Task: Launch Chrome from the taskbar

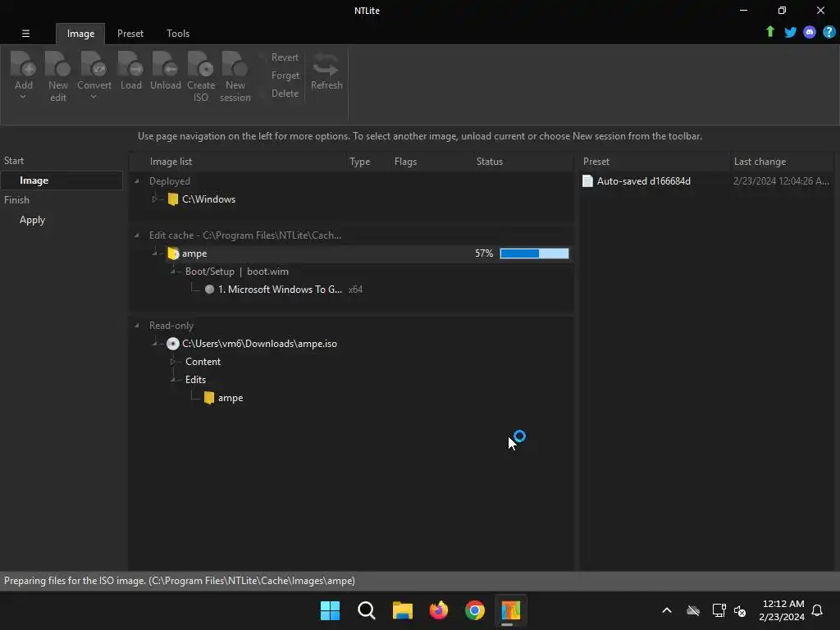Action: [475, 610]
